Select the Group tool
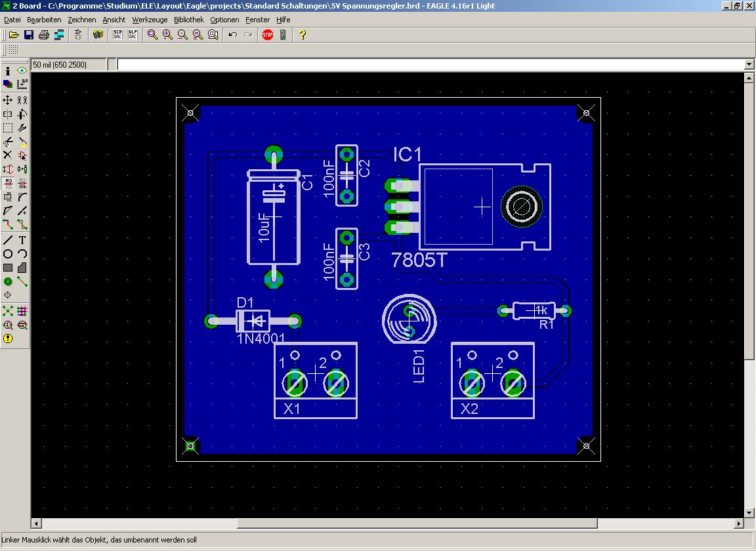 point(8,128)
